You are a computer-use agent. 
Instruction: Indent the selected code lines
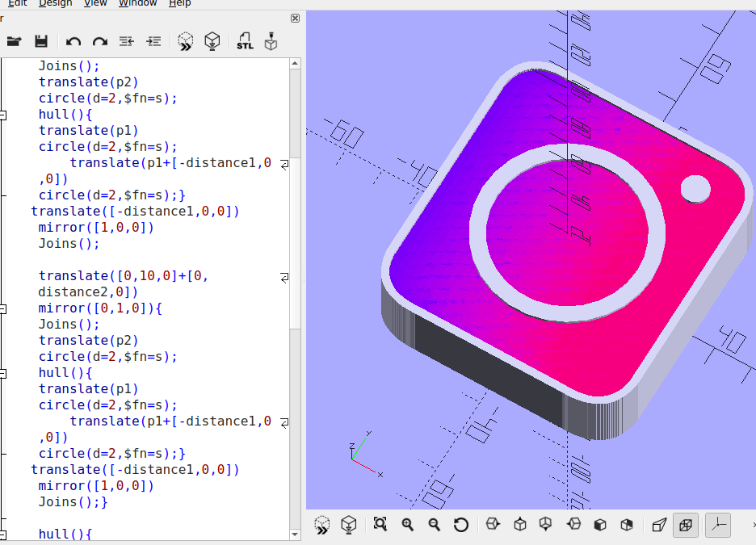click(x=153, y=41)
